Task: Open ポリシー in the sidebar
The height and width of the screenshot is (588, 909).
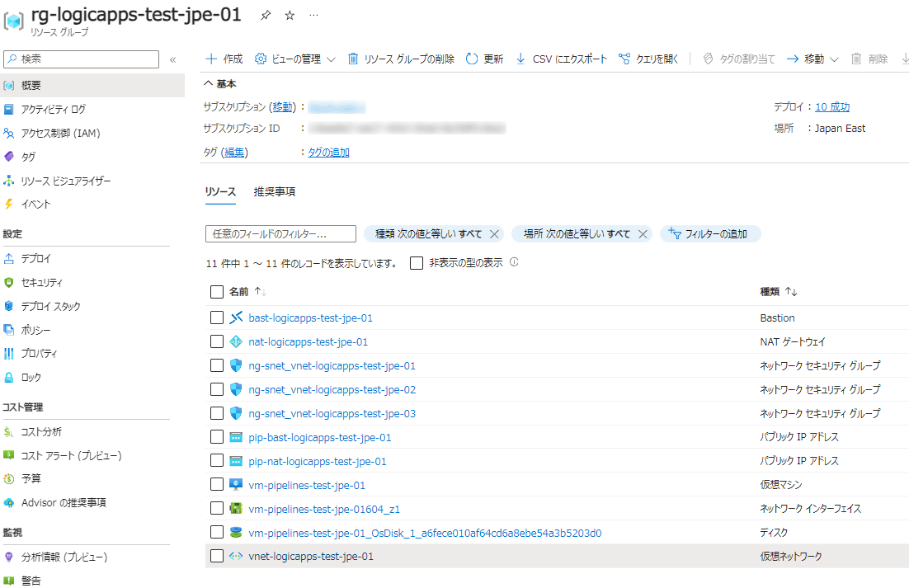Action: click(x=35, y=330)
